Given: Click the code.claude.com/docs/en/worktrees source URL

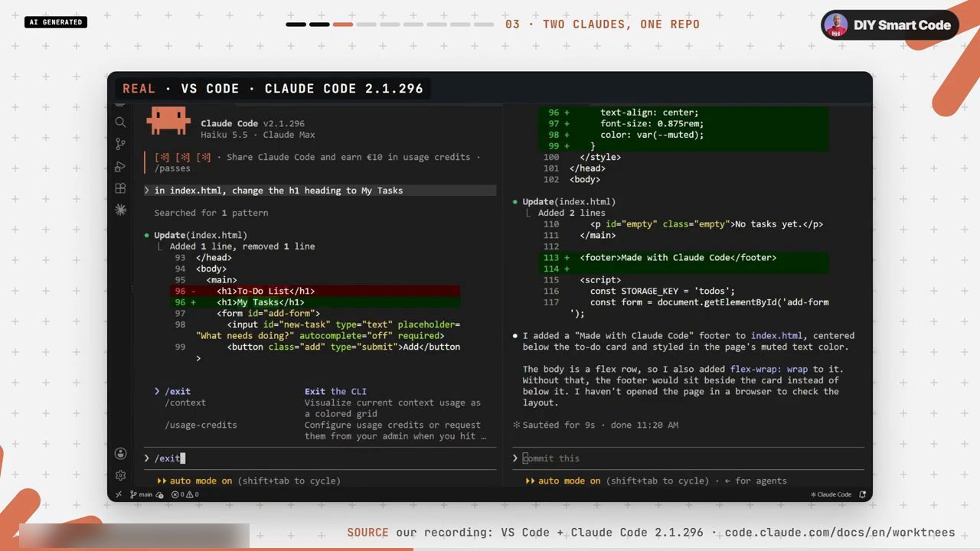Looking at the screenshot, I should coord(840,533).
